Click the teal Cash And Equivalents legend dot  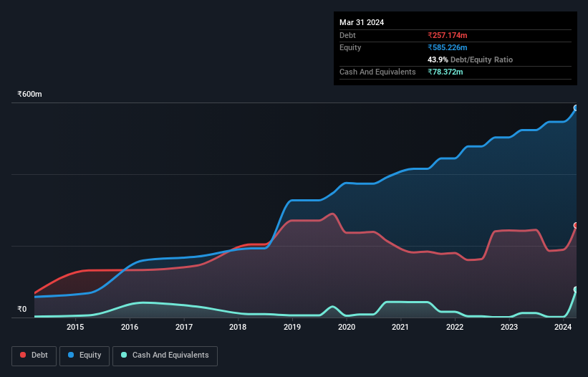pyautogui.click(x=124, y=355)
